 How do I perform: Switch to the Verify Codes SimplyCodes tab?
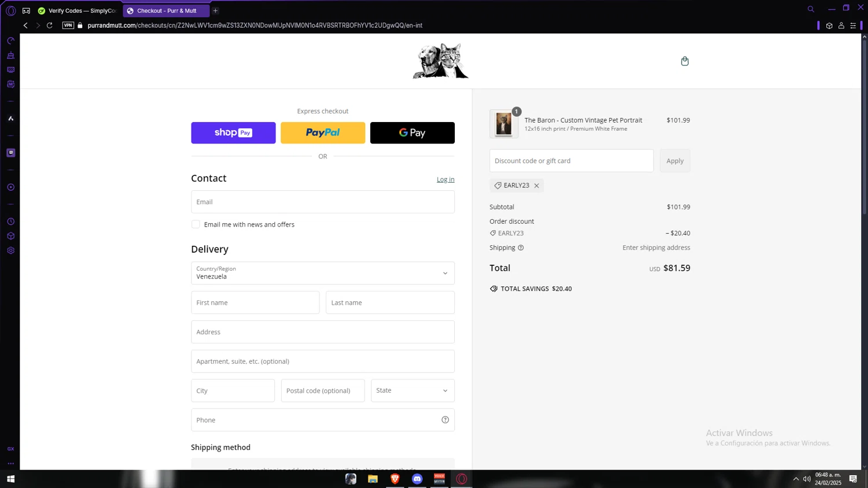[77, 10]
